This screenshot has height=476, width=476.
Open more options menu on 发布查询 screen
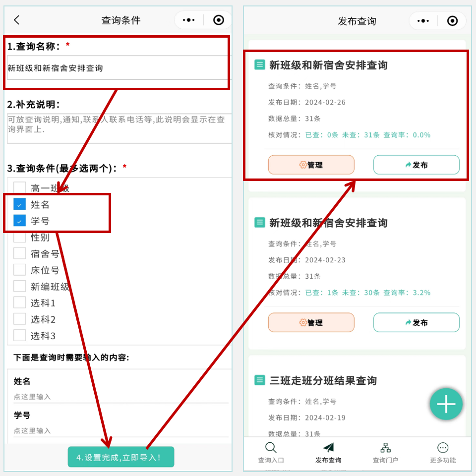point(423,21)
